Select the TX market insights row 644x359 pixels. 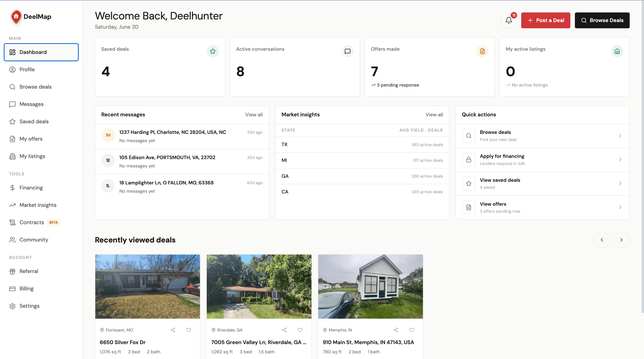pos(362,145)
